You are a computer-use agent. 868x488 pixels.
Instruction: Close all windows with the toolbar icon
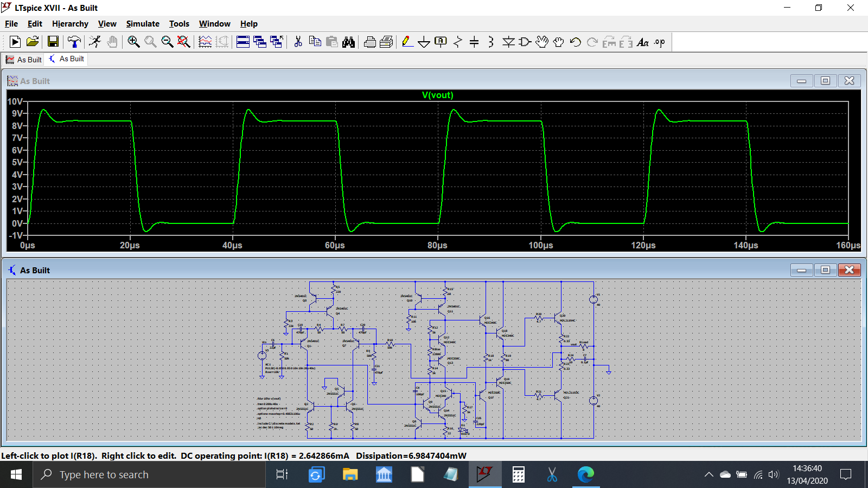277,42
